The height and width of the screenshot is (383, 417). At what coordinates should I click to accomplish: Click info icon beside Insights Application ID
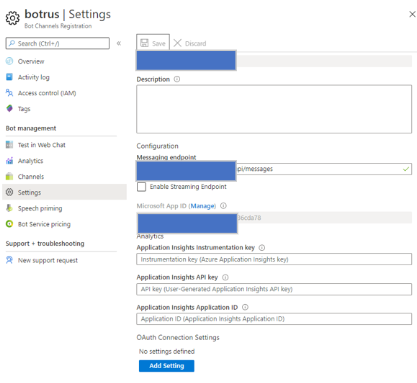[245, 307]
